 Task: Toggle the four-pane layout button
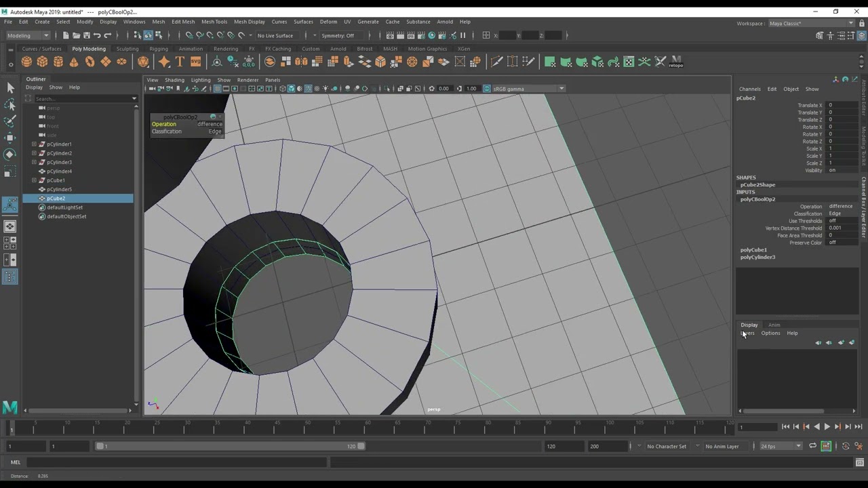point(10,243)
